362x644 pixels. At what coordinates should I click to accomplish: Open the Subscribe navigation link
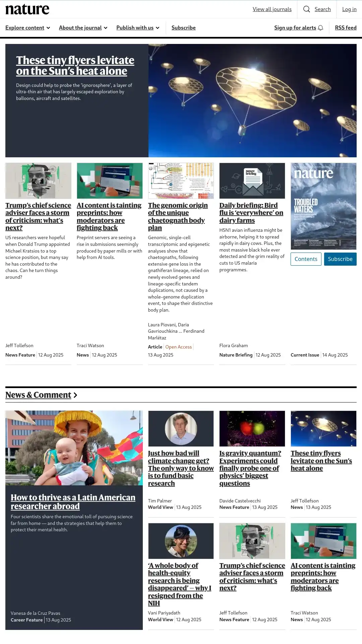(x=183, y=28)
